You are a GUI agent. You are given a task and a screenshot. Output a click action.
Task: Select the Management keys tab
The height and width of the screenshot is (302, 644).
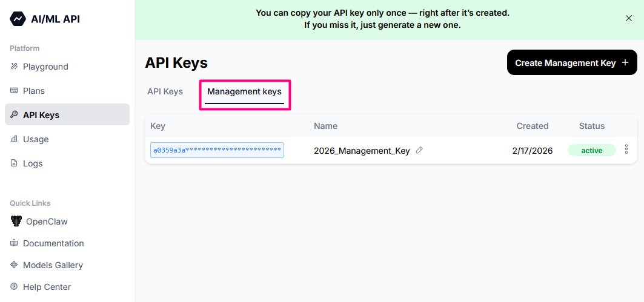click(x=244, y=92)
